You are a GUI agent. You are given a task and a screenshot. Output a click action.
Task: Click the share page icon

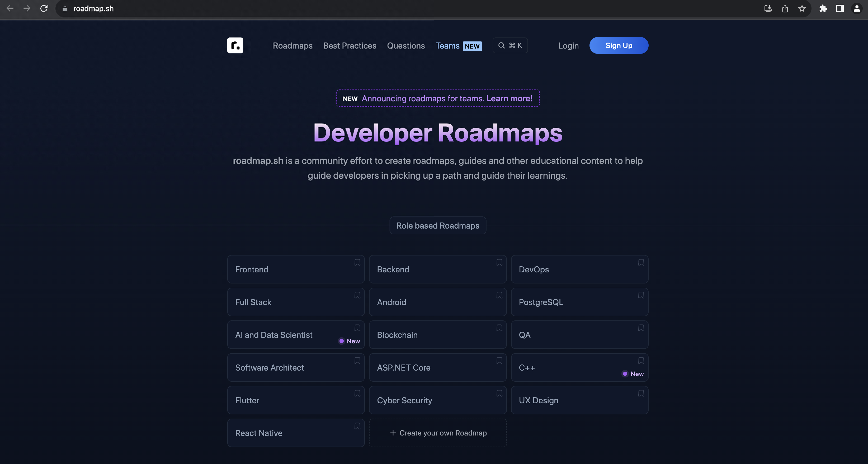785,8
